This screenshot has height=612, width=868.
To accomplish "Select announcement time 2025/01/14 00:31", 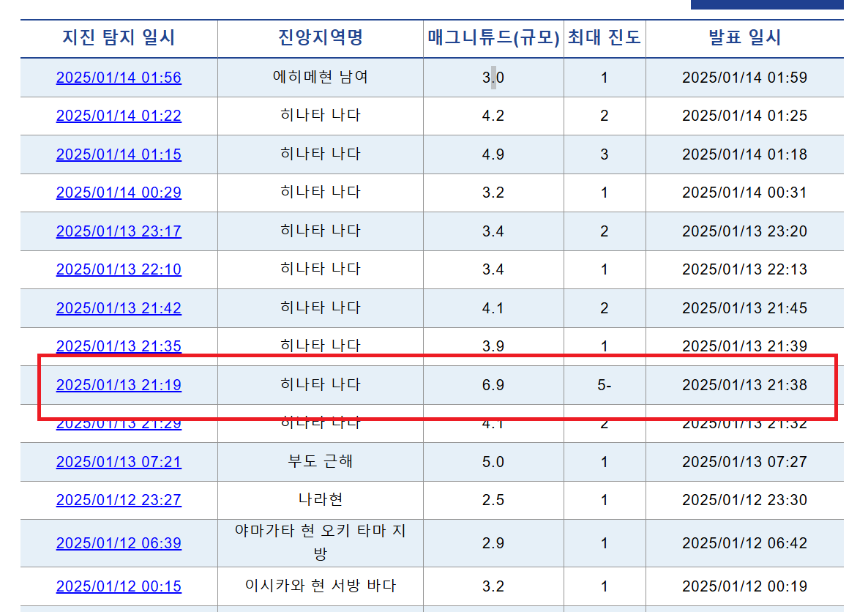I will [x=744, y=193].
